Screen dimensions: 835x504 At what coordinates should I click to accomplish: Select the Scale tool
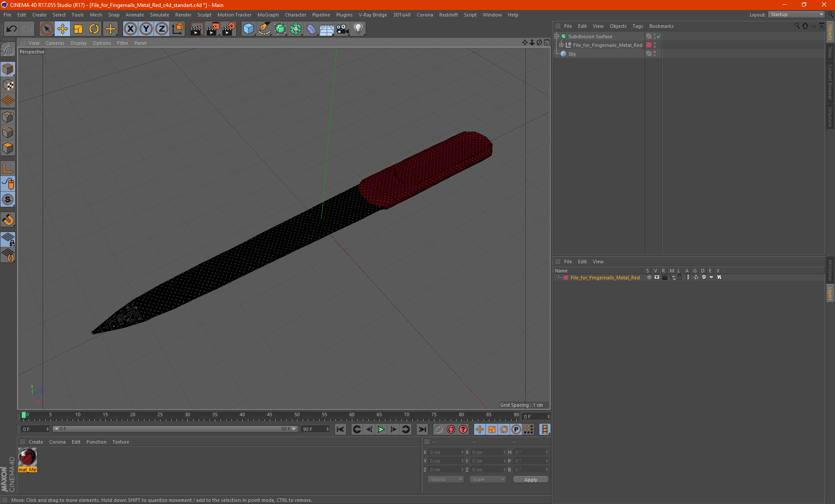point(78,29)
